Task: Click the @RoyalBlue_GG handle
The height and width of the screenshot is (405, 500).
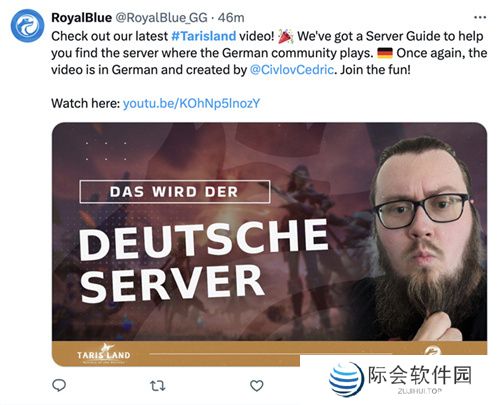Action: (161, 18)
